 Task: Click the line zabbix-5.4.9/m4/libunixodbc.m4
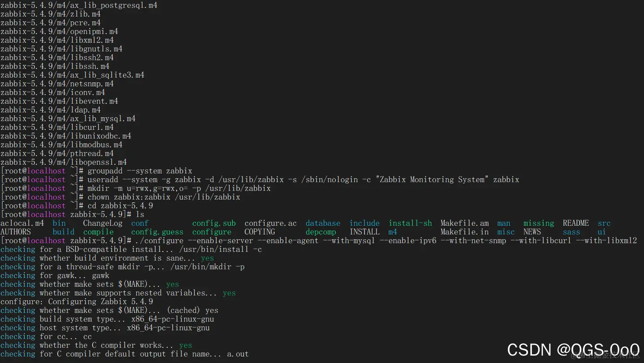coord(66,136)
